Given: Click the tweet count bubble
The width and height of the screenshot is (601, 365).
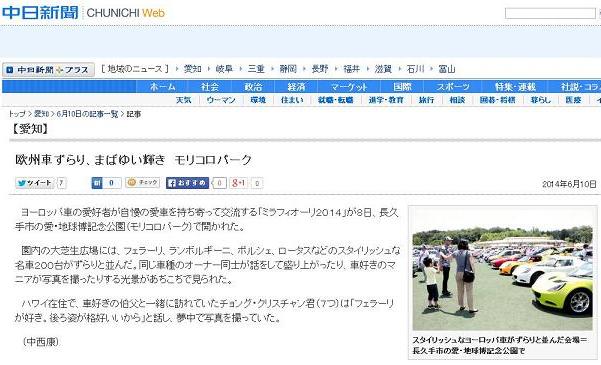Looking at the screenshot, I should tap(61, 183).
